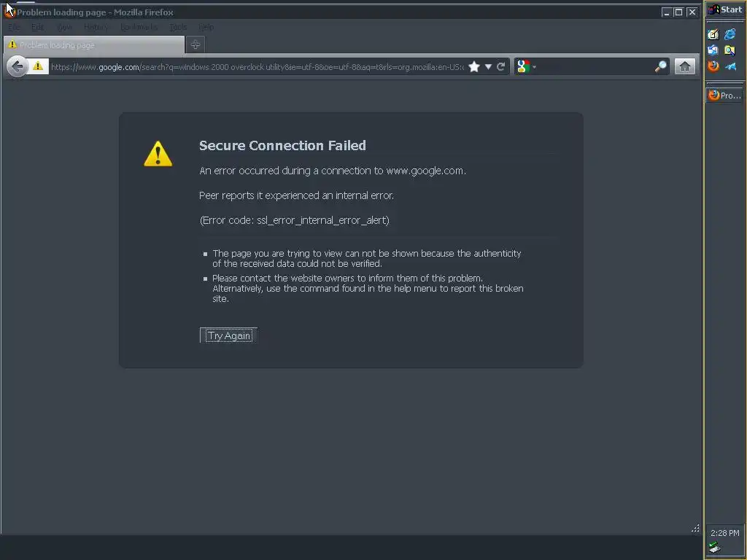
Task: Click the window resize grip corner
Action: coord(695,528)
